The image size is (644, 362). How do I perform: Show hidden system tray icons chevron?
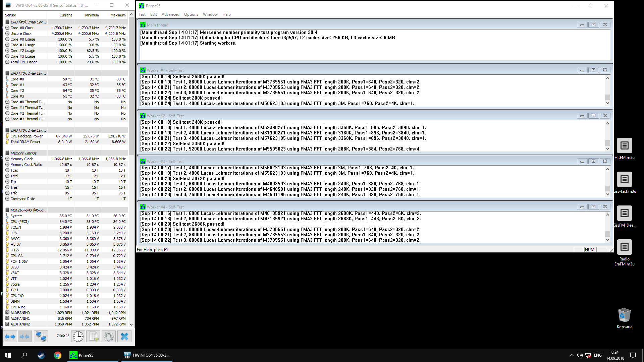tap(572, 355)
